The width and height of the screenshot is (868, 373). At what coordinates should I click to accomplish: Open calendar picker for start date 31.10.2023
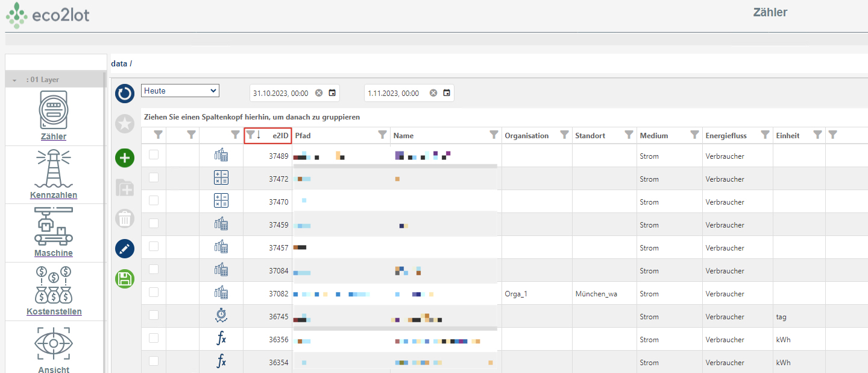332,93
